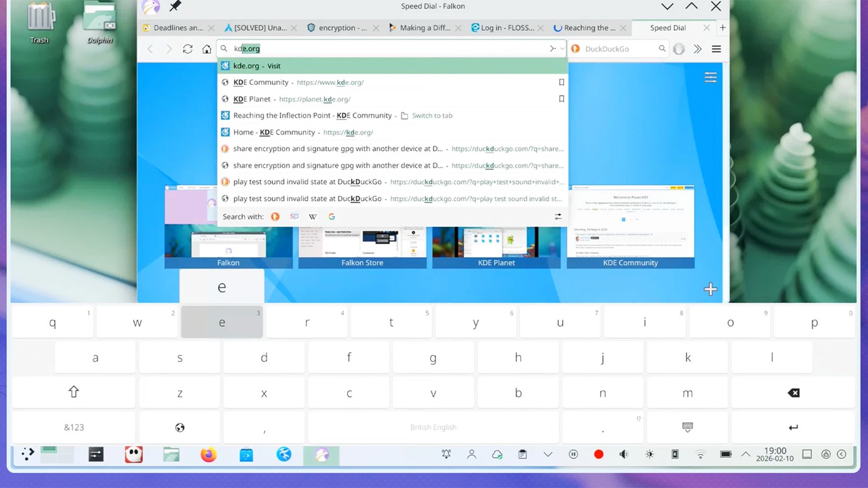Toggle bookmark for KDE Planet suggestion
Image resolution: width=868 pixels, height=488 pixels.
561,99
